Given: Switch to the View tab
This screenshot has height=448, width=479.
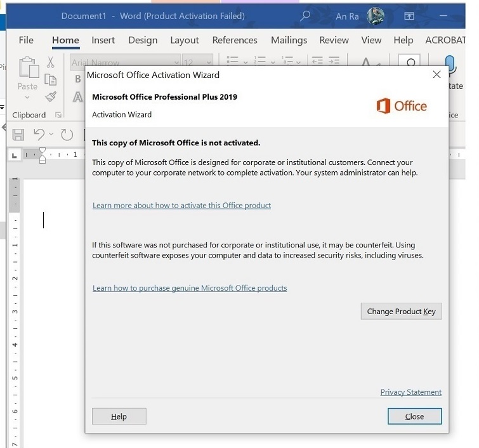Looking at the screenshot, I should click(x=371, y=40).
